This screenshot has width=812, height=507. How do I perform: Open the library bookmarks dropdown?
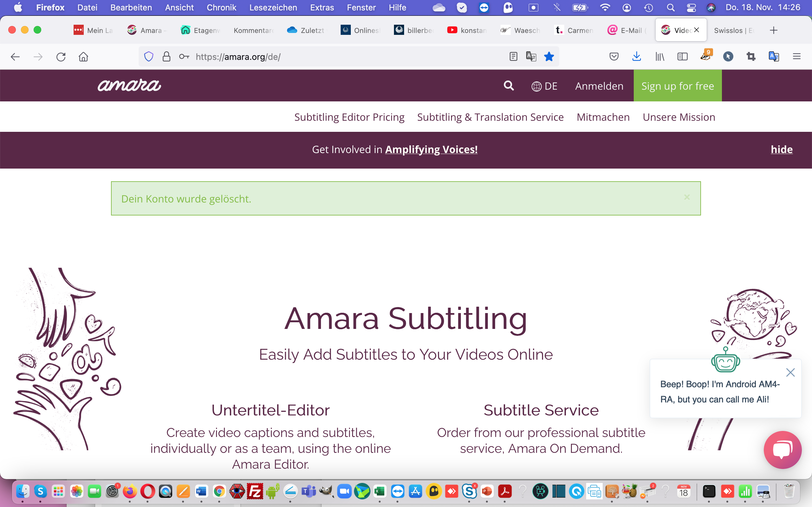click(660, 56)
